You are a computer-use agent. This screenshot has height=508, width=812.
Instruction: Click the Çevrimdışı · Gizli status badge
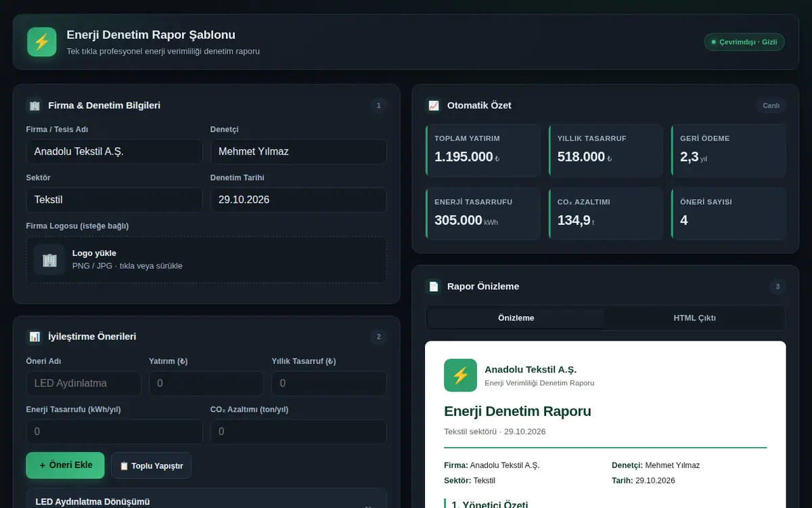click(x=744, y=42)
